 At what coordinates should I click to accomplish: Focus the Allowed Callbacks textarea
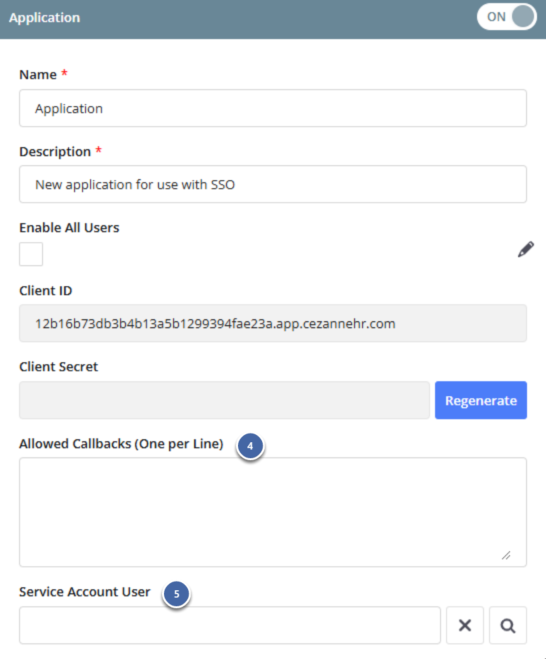pos(273,512)
